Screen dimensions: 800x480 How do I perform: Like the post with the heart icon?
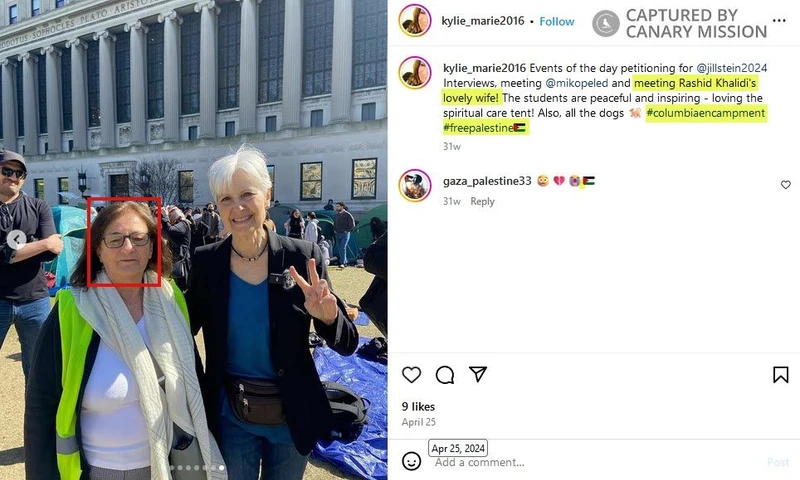tap(411, 375)
